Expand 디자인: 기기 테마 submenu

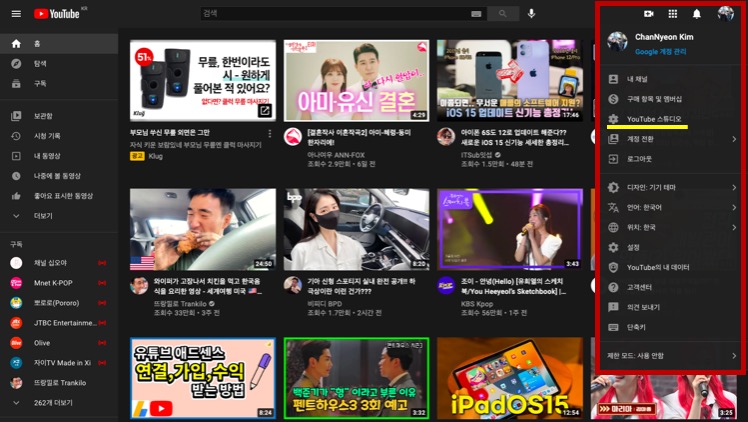[671, 187]
